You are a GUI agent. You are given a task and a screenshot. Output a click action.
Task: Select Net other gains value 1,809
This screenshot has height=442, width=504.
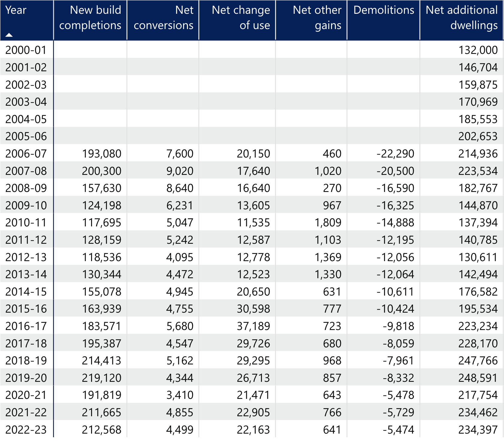(x=328, y=222)
